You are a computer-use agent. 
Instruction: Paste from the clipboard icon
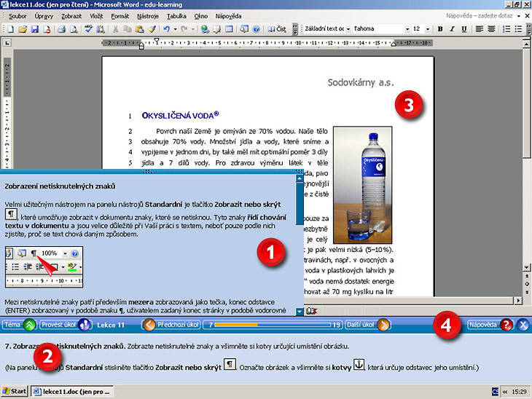point(139,29)
